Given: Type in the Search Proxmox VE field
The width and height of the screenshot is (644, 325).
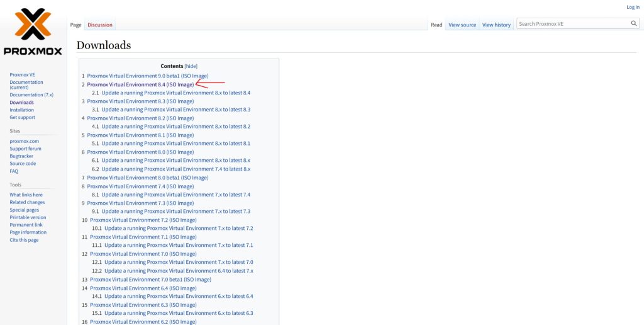Looking at the screenshot, I should click(x=572, y=24).
